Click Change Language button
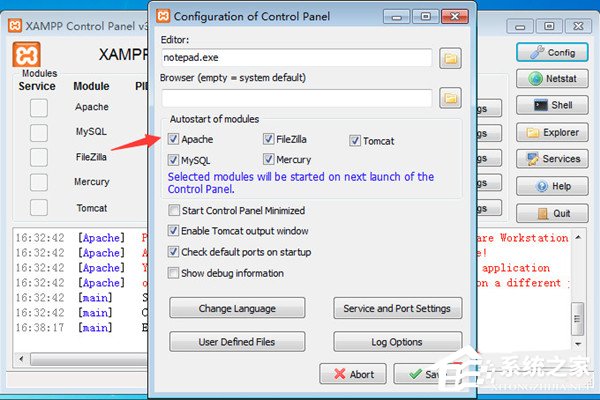Screen dimensions: 600x400 [237, 308]
